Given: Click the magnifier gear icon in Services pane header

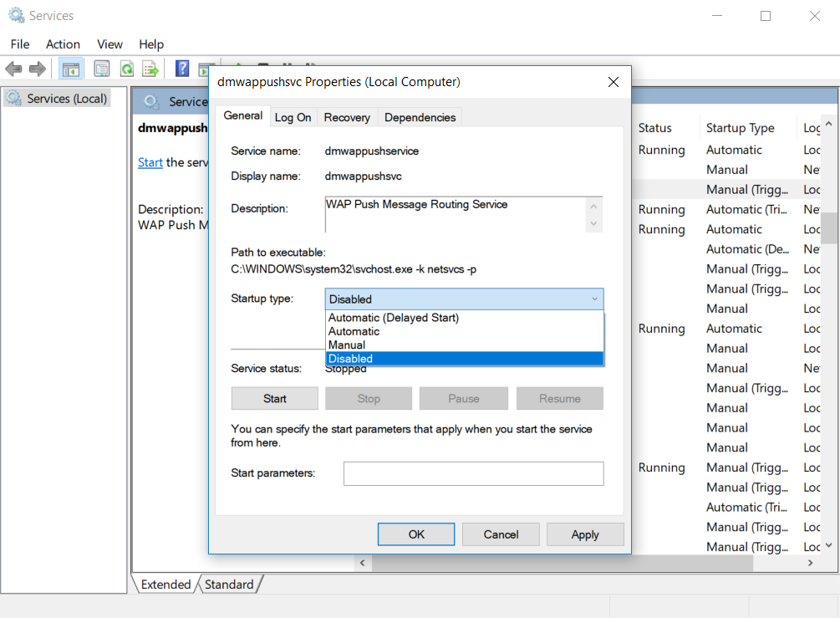Looking at the screenshot, I should tap(152, 102).
